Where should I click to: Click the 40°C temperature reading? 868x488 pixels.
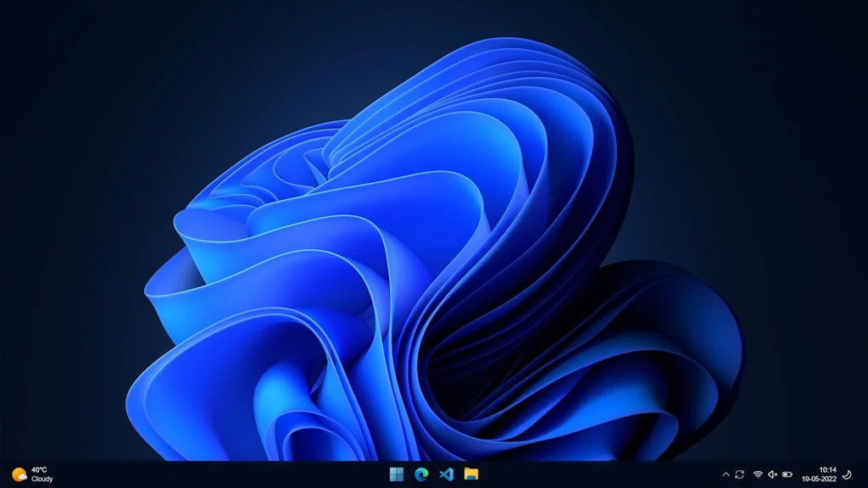pos(37,469)
